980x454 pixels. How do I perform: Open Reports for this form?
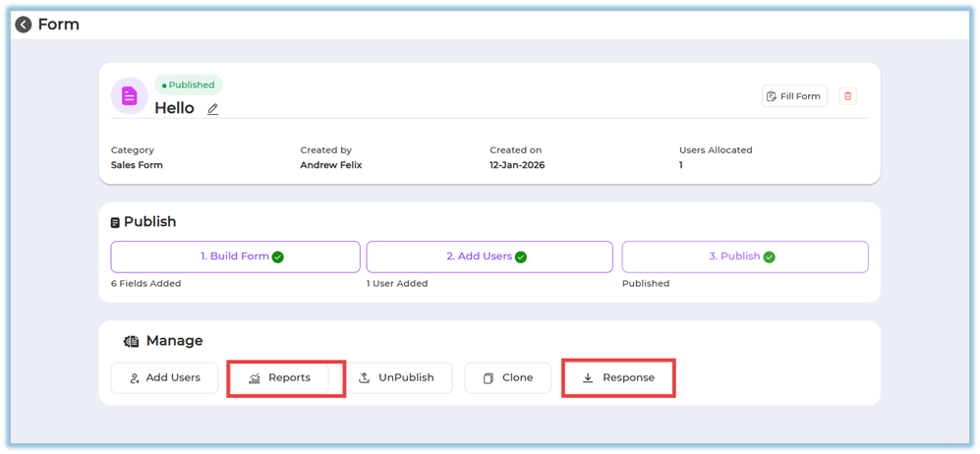click(x=280, y=377)
